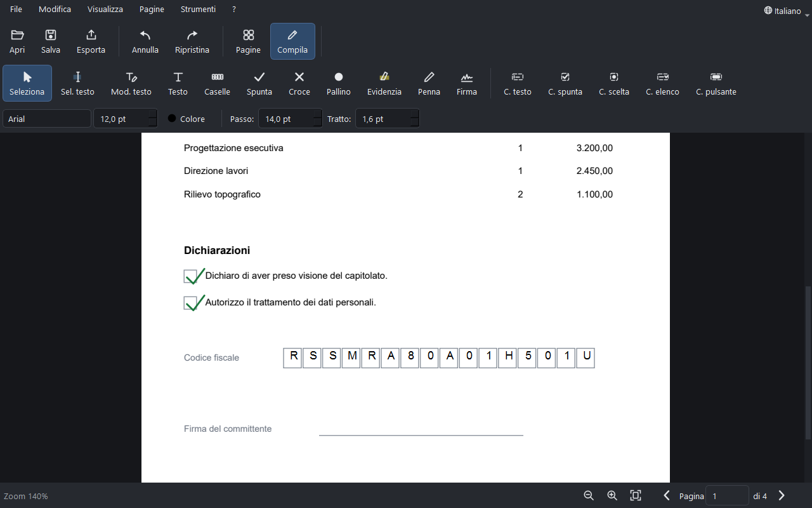
Task: Activate the Compila mode
Action: [x=292, y=41]
